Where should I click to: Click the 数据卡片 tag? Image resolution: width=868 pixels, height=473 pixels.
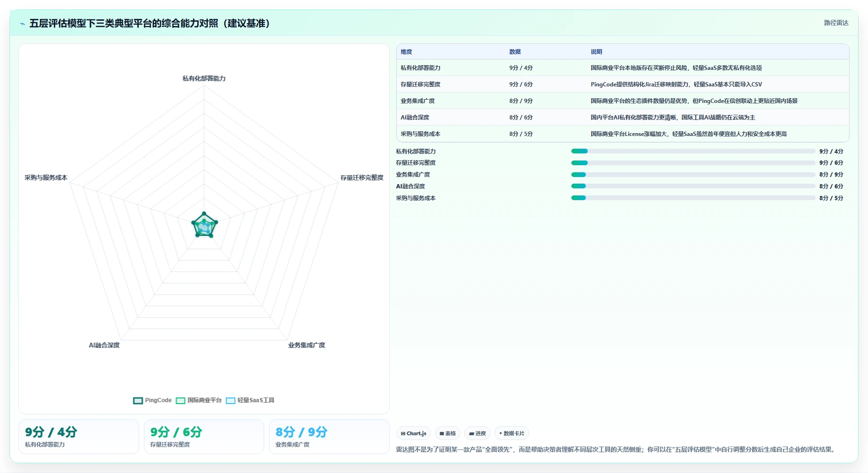click(x=512, y=433)
